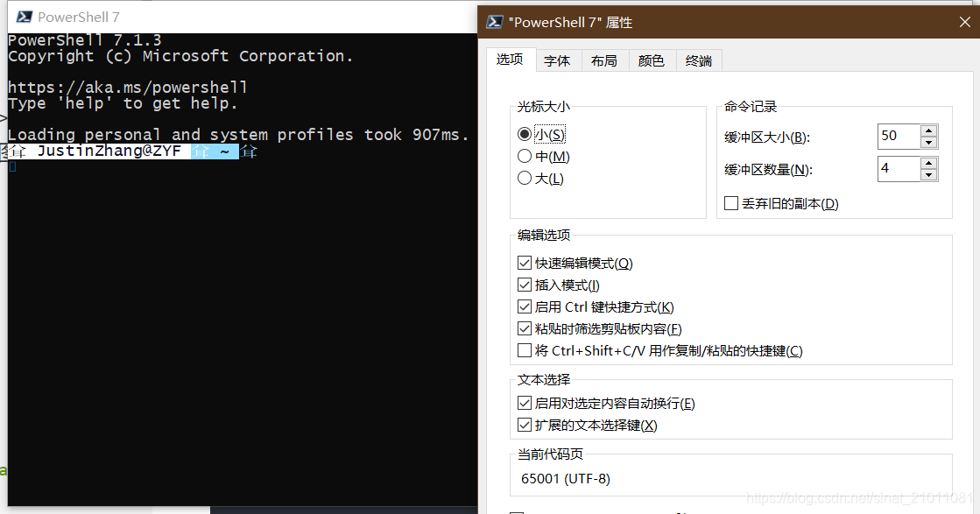
Task: Switch to the 颜色 tab
Action: tap(651, 60)
